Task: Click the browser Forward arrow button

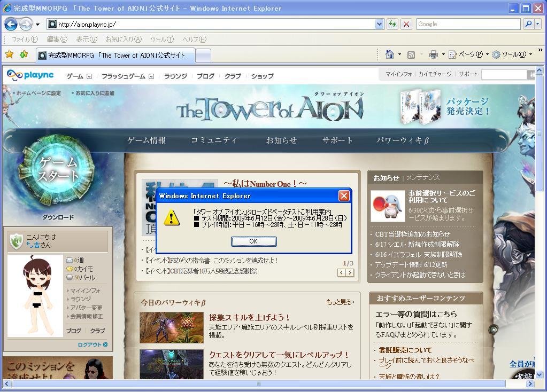Action: pyautogui.click(x=26, y=24)
